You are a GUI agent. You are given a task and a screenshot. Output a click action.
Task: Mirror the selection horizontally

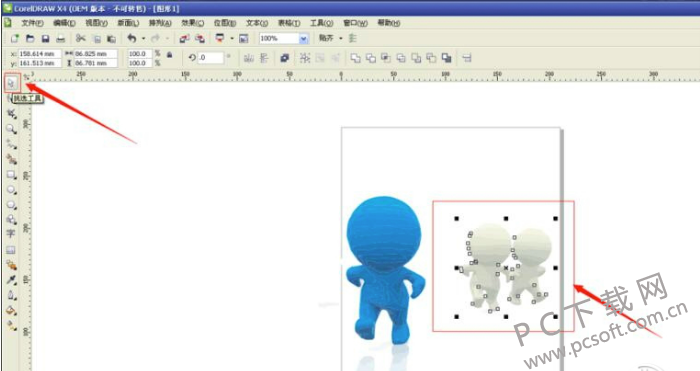249,58
